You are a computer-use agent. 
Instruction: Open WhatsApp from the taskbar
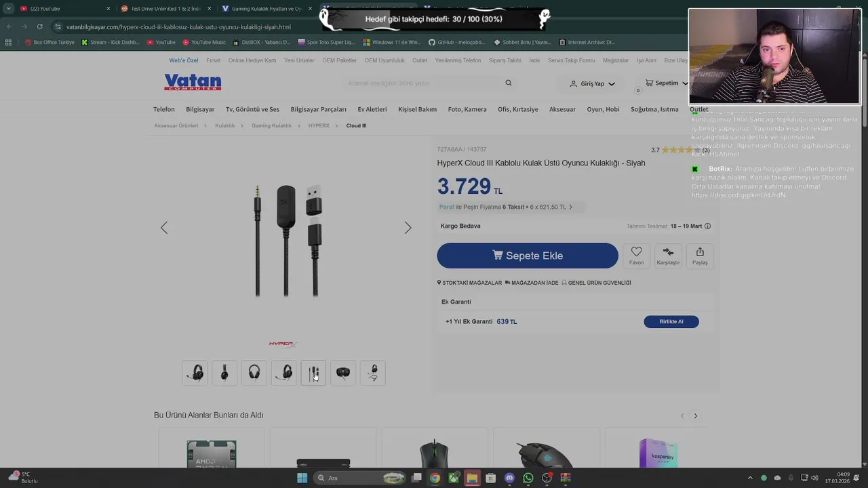tap(528, 478)
